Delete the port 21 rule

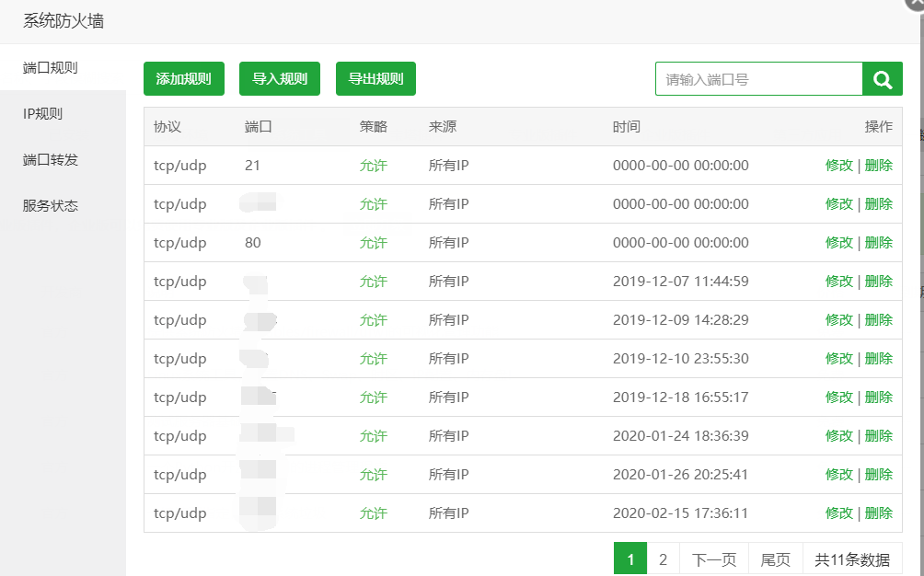[x=879, y=166]
